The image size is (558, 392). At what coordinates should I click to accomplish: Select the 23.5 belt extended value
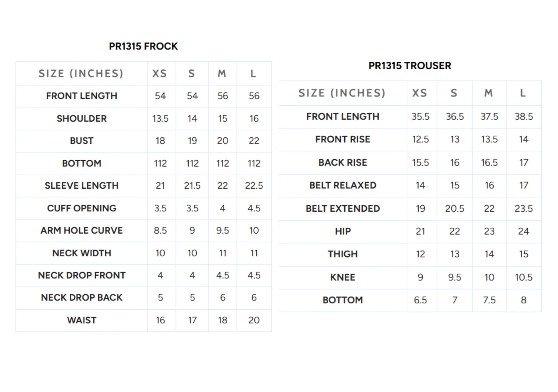click(x=524, y=208)
